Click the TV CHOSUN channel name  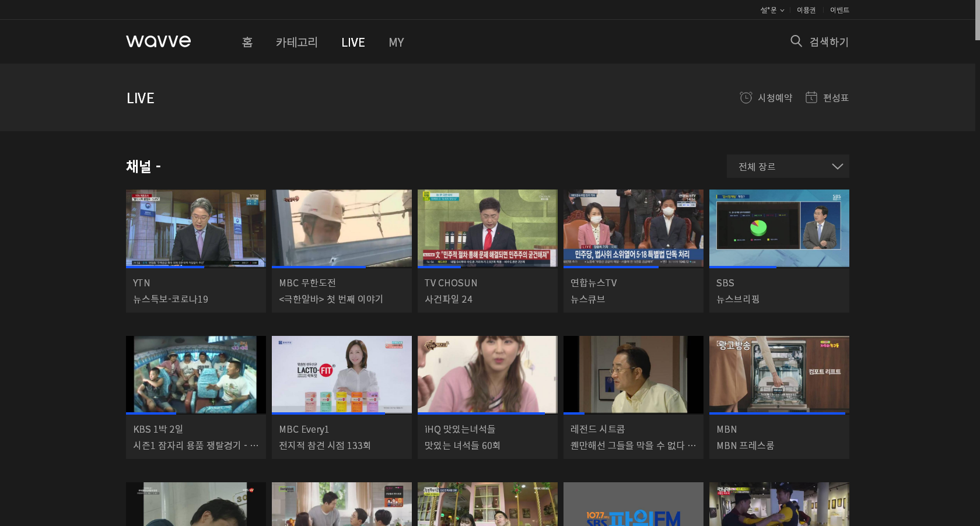point(451,283)
